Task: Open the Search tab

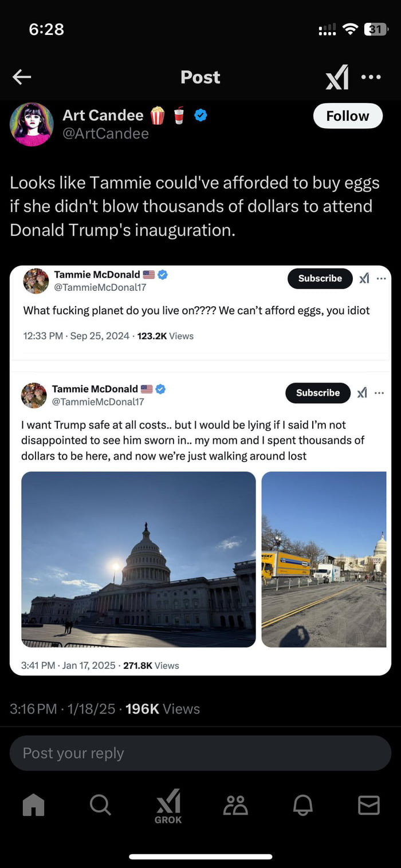Action: pyautogui.click(x=100, y=805)
